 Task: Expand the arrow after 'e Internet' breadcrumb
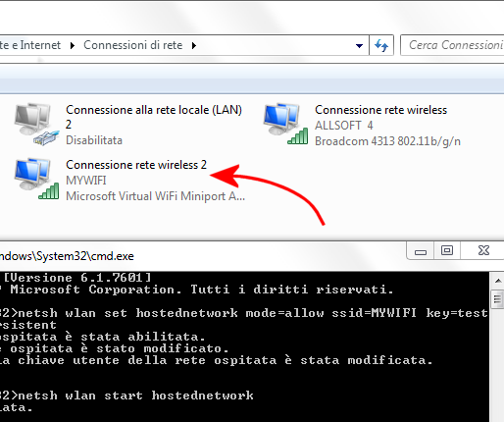click(x=73, y=45)
